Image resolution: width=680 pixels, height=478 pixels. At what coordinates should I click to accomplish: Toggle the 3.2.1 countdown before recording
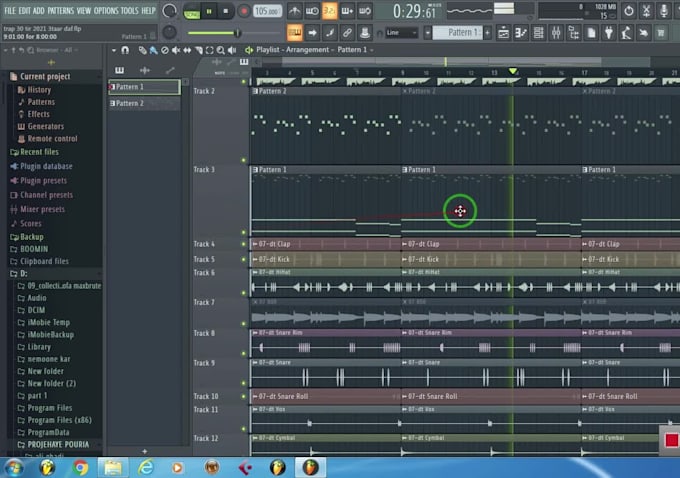pos(330,11)
